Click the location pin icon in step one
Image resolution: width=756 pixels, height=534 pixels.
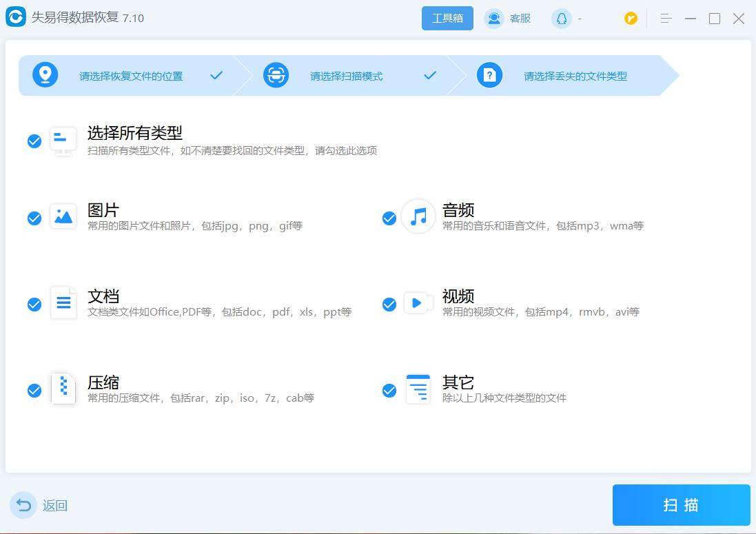point(45,75)
